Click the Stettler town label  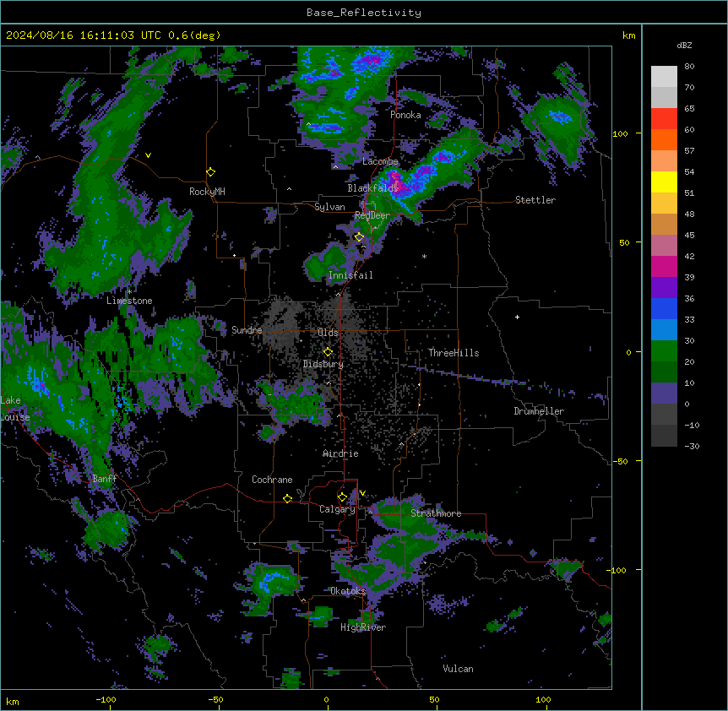click(535, 200)
